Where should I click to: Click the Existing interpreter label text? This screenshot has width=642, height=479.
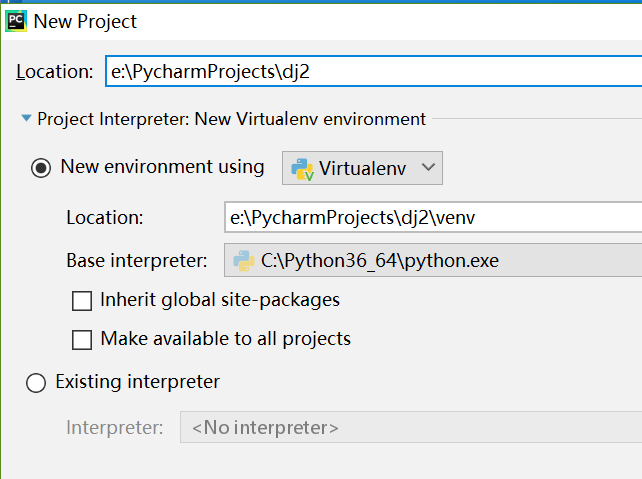[x=138, y=382]
